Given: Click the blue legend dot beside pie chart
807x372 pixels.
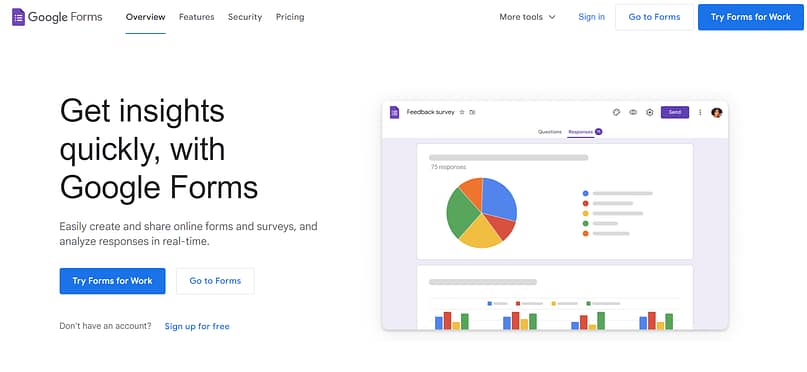Looking at the screenshot, I should coord(585,193).
